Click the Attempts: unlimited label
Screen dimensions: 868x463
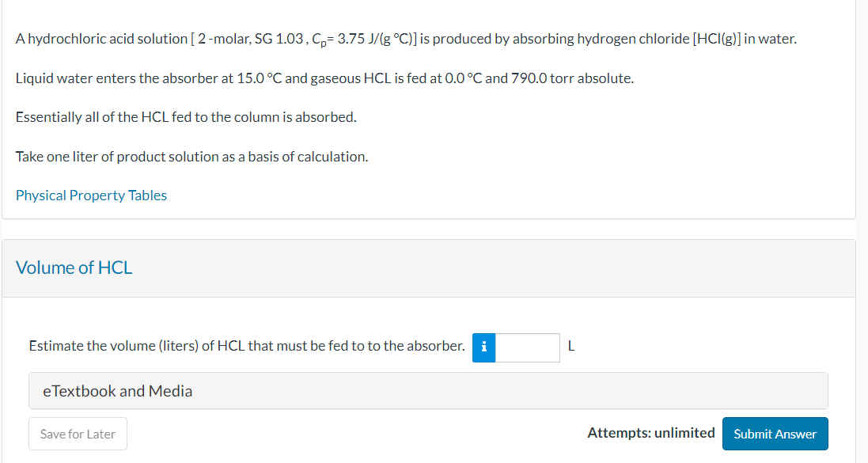tap(650, 432)
